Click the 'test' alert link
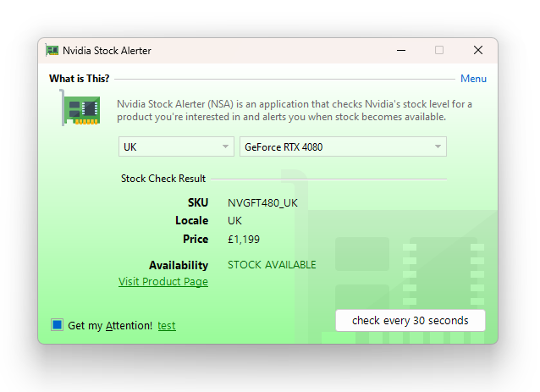This screenshot has width=540, height=392. (167, 325)
